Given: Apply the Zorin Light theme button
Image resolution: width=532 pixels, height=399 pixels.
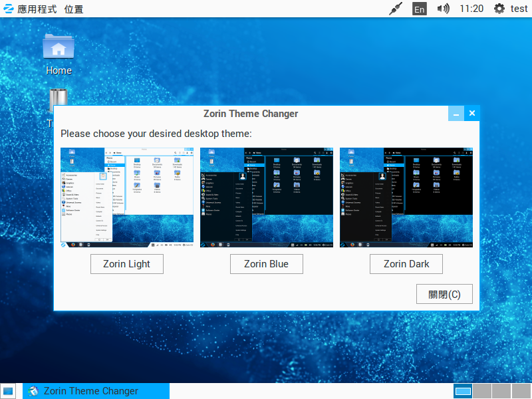Looking at the screenshot, I should tap(127, 264).
